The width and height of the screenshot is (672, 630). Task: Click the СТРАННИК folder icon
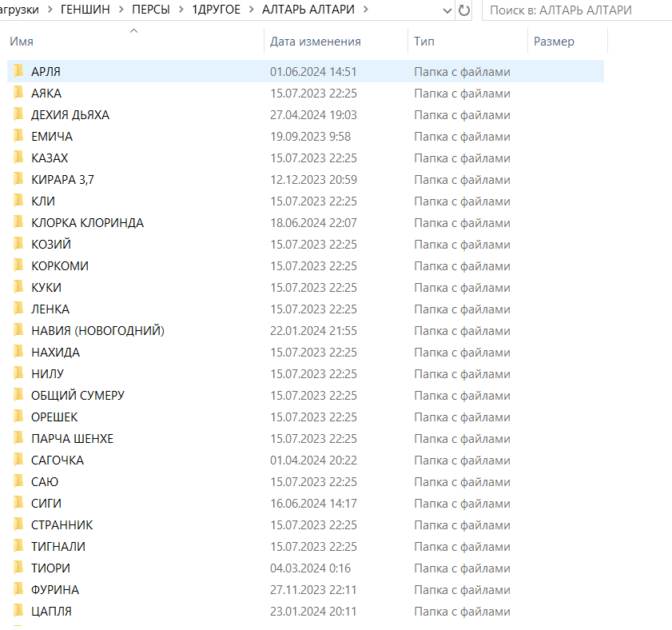pyautogui.click(x=18, y=524)
